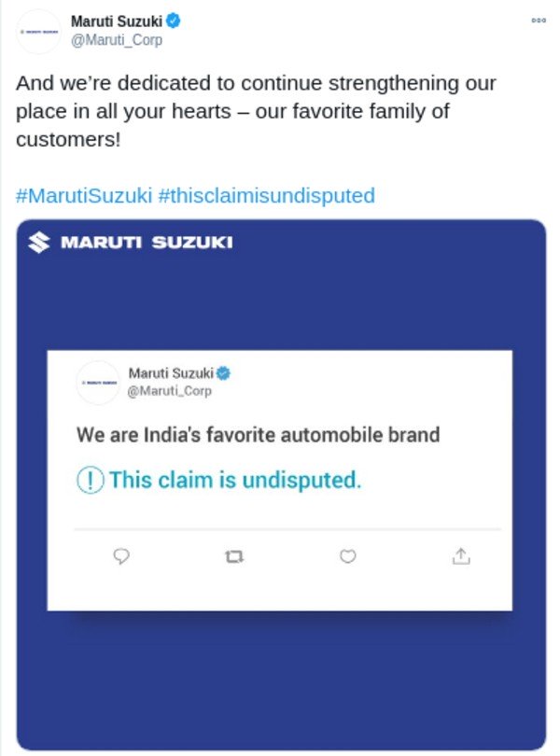Click the verified badge inside the embedded card

pyautogui.click(x=224, y=373)
